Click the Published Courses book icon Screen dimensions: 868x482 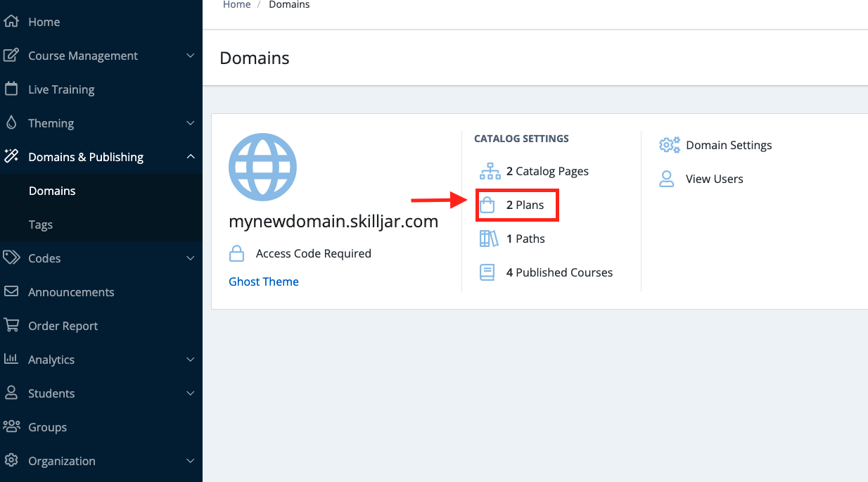click(487, 272)
